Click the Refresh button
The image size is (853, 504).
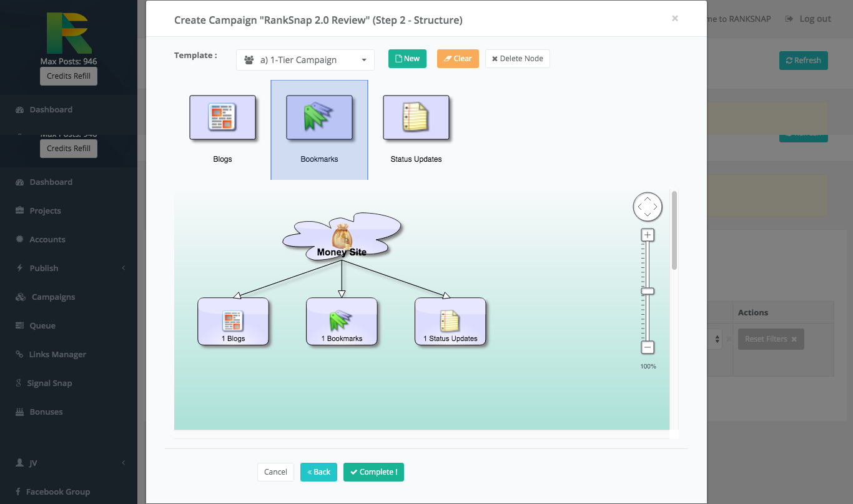(x=804, y=61)
